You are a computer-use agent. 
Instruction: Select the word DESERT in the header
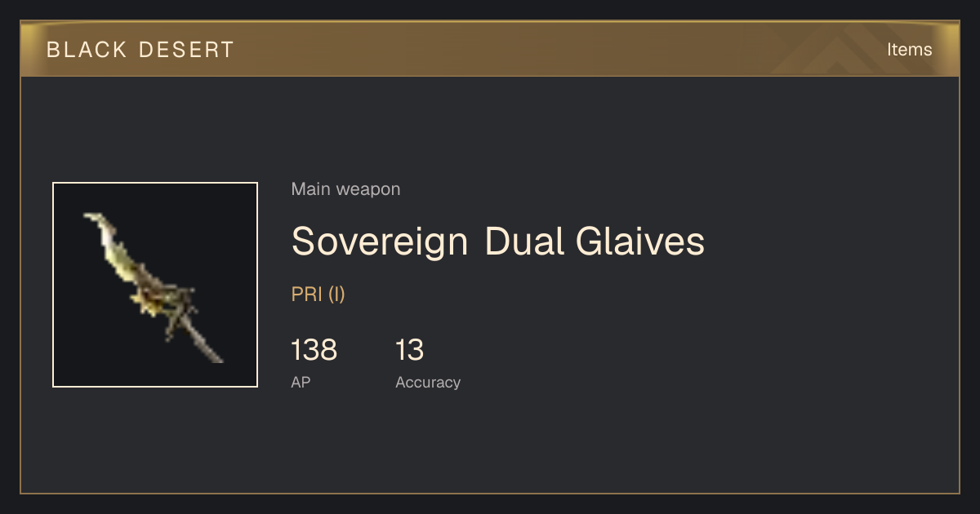187,50
